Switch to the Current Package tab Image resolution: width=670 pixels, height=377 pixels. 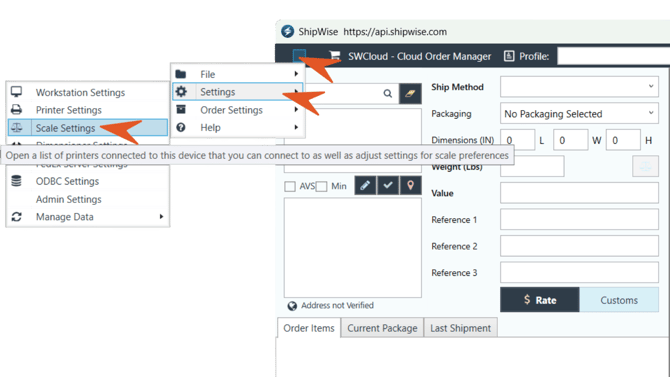(382, 328)
